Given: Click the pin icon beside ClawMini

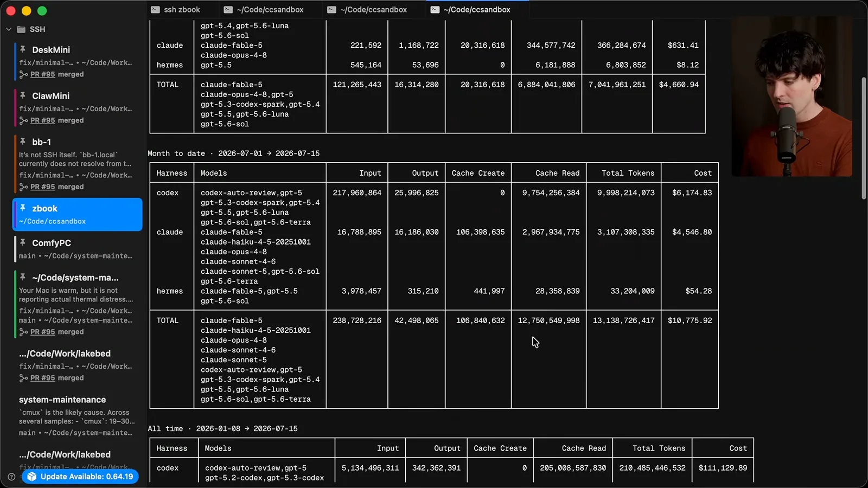Looking at the screenshot, I should tap(23, 95).
